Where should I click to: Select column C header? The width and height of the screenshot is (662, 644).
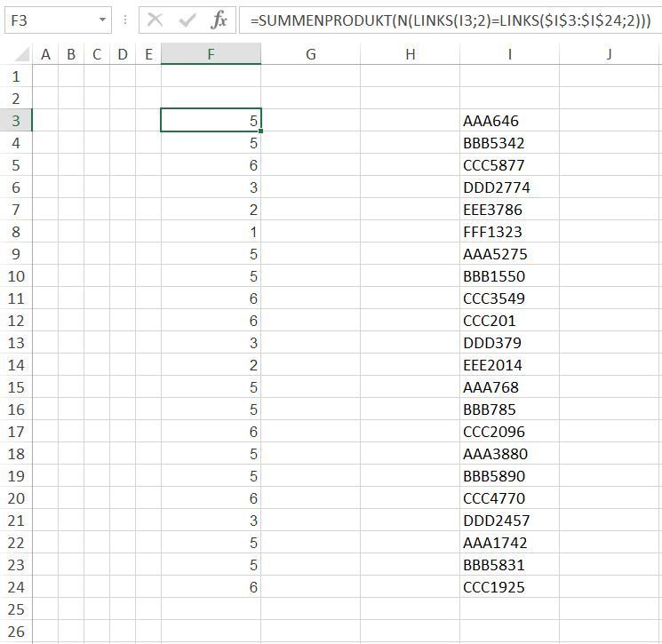click(x=97, y=54)
